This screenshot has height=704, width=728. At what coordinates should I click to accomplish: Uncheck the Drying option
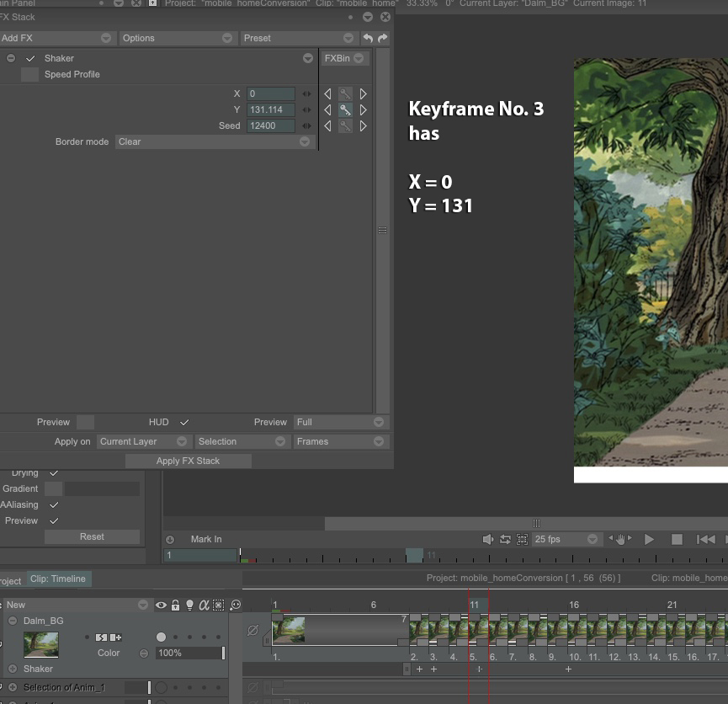pos(54,473)
